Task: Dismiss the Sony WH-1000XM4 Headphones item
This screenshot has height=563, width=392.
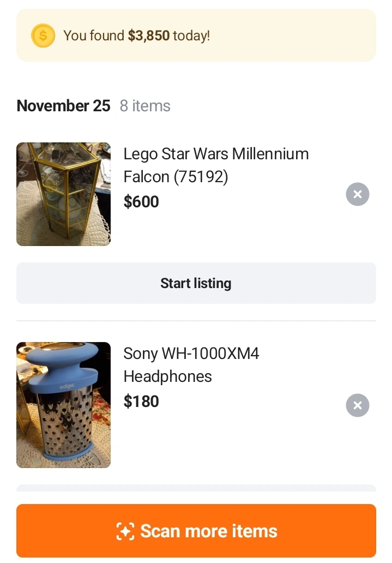Action: (x=358, y=405)
